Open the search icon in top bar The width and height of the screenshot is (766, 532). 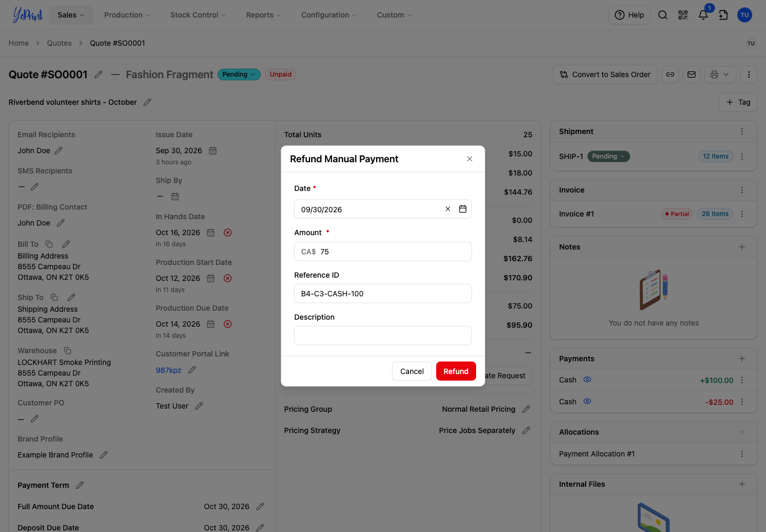pyautogui.click(x=663, y=15)
